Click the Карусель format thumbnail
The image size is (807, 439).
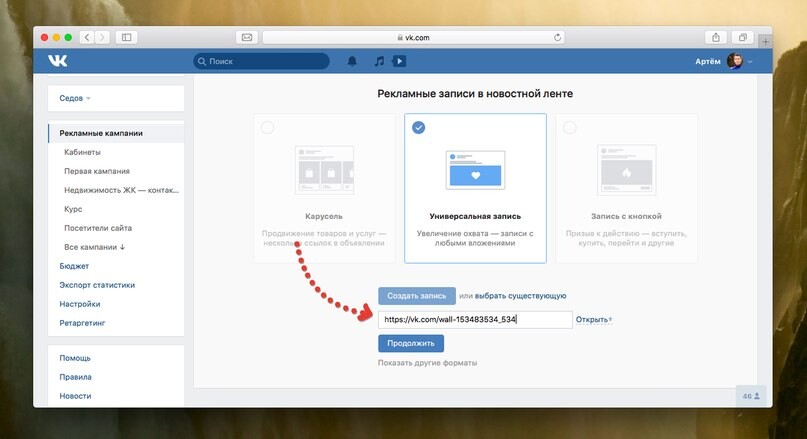324,170
